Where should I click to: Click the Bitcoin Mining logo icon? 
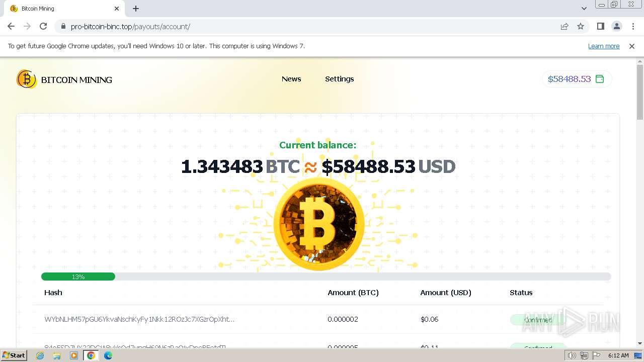[26, 79]
